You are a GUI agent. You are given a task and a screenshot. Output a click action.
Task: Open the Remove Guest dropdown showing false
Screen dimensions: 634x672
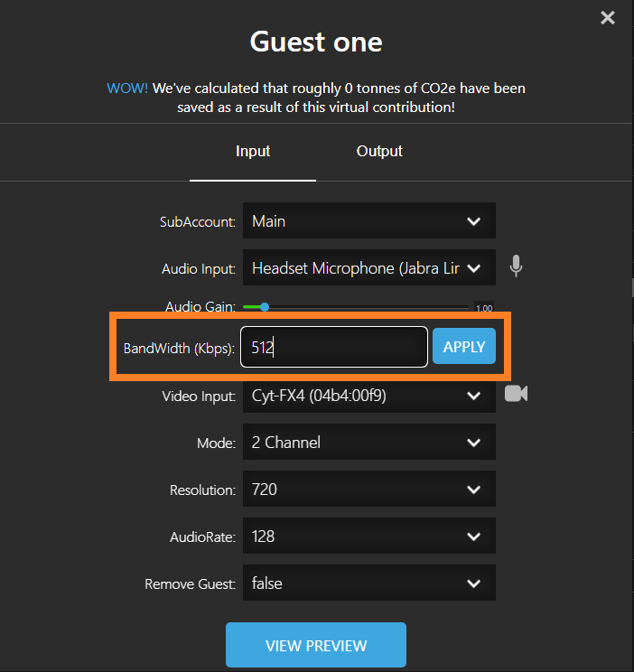coord(369,583)
